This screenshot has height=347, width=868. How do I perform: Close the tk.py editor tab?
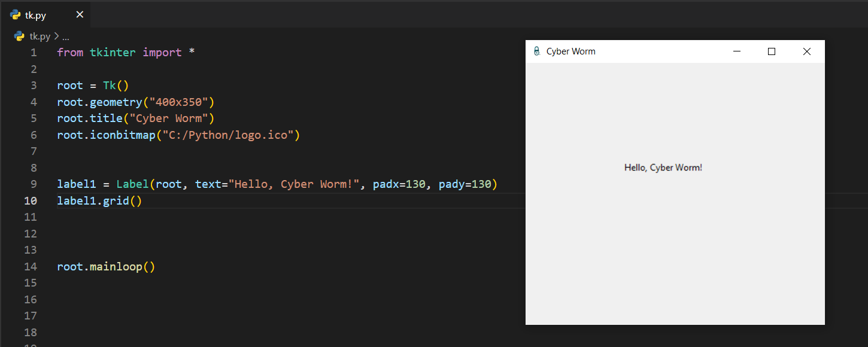click(80, 14)
